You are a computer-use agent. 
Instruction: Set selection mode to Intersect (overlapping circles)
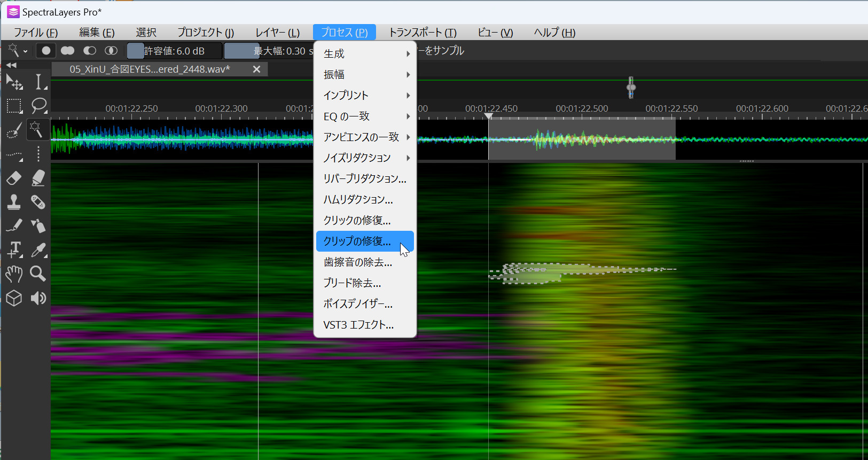click(x=111, y=51)
